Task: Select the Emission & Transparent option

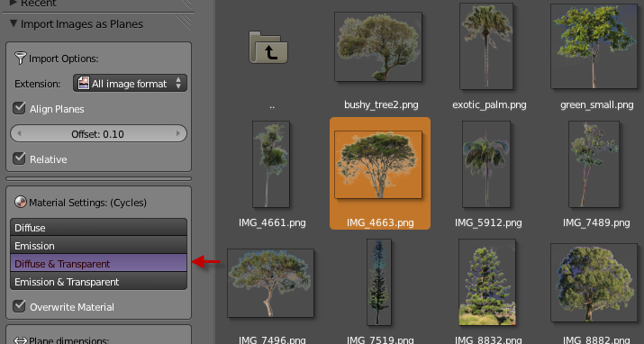Action: click(98, 281)
